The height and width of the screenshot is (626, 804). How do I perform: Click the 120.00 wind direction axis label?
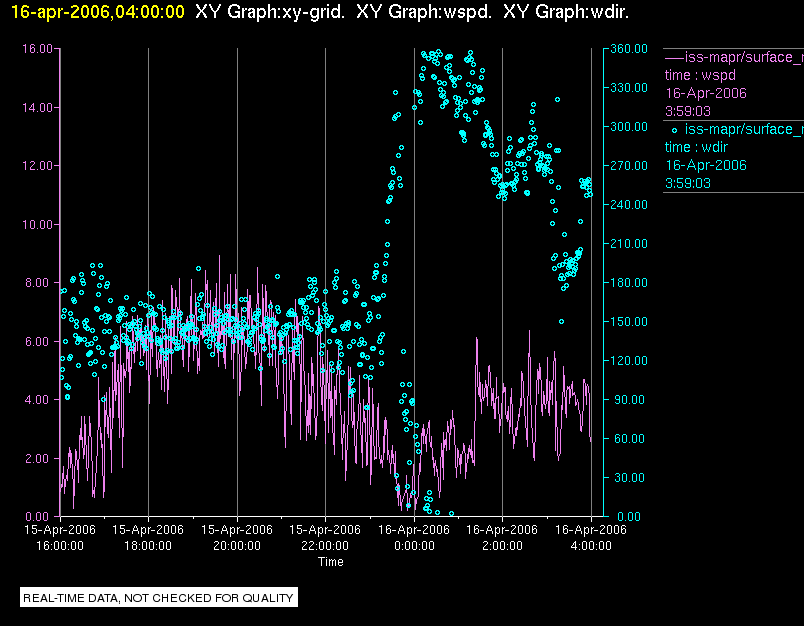(629, 360)
